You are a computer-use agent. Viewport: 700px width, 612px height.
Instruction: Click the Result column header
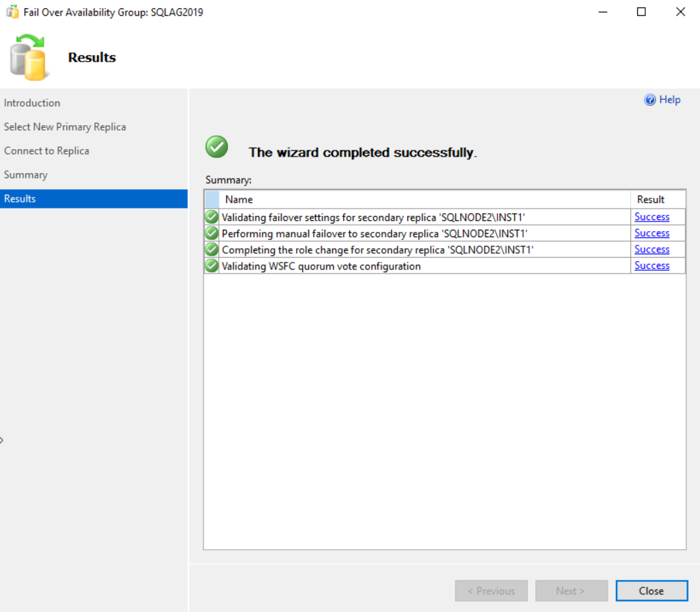tap(651, 200)
